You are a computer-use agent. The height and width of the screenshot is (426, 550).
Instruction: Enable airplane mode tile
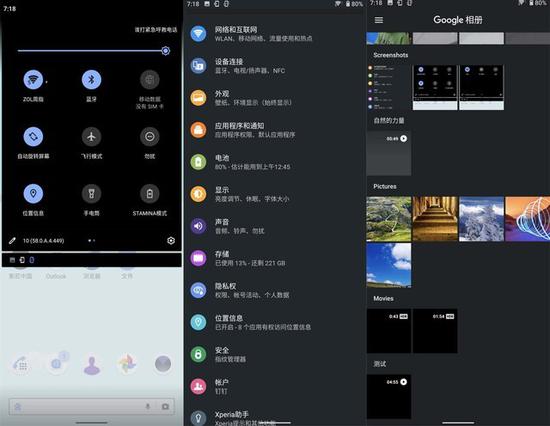91,137
